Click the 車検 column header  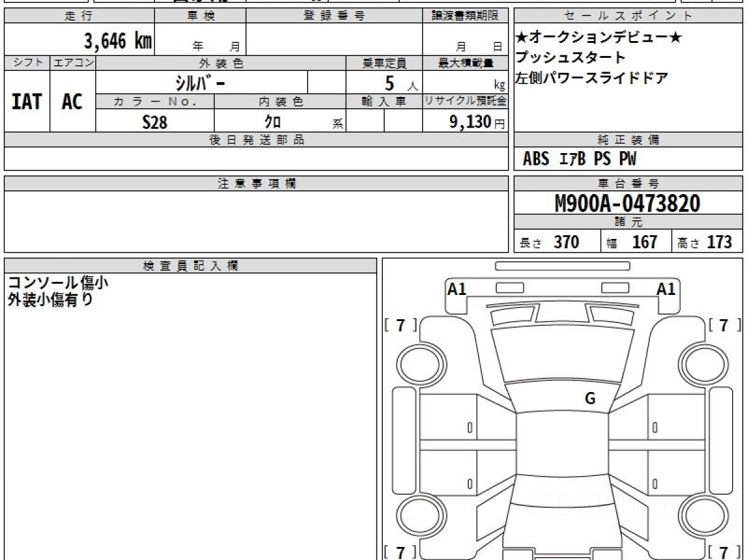200,16
